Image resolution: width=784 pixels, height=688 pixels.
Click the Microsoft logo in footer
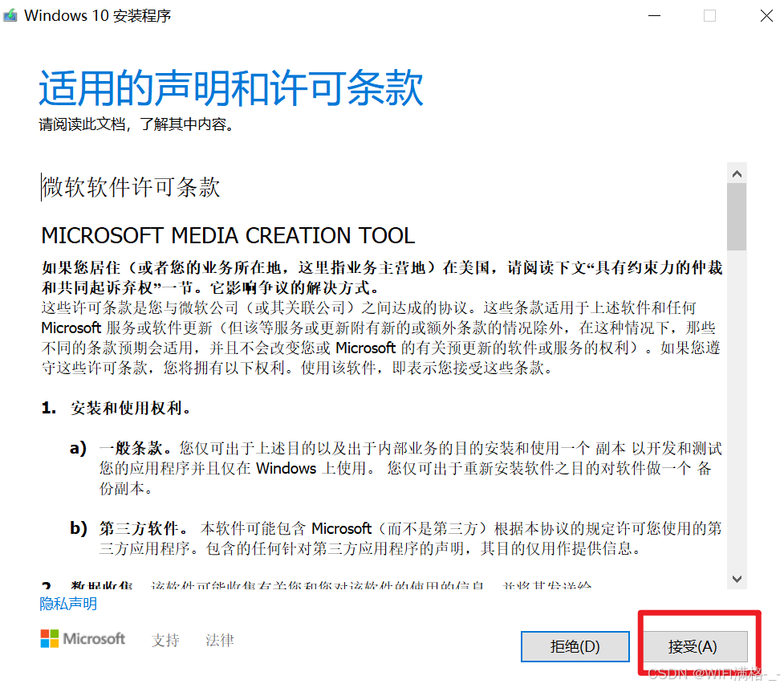[83, 638]
